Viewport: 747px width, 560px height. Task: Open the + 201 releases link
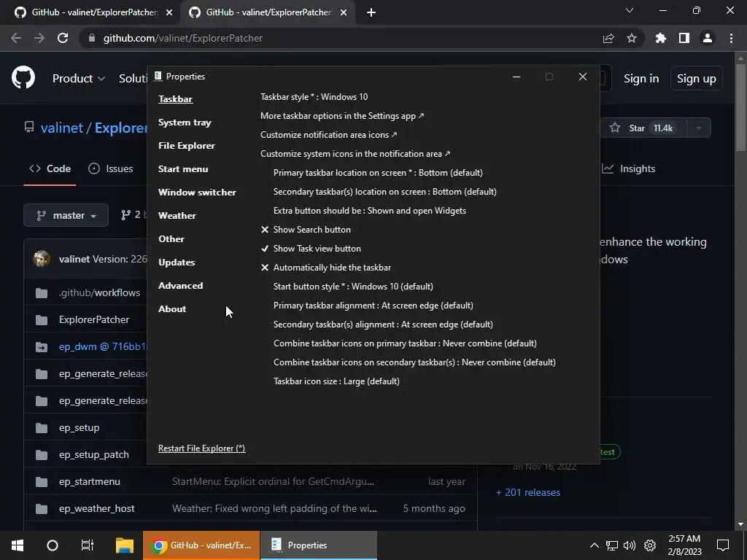pos(528,492)
